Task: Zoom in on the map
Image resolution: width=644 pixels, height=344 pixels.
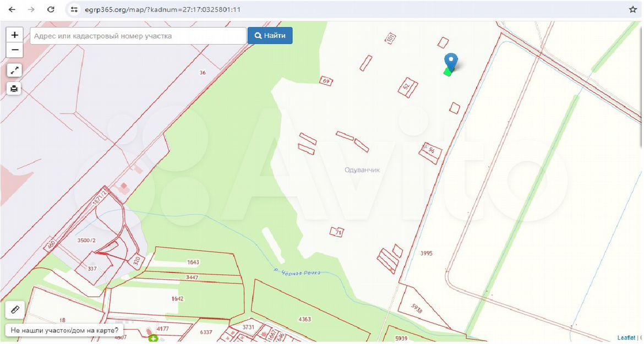Action: [14, 35]
